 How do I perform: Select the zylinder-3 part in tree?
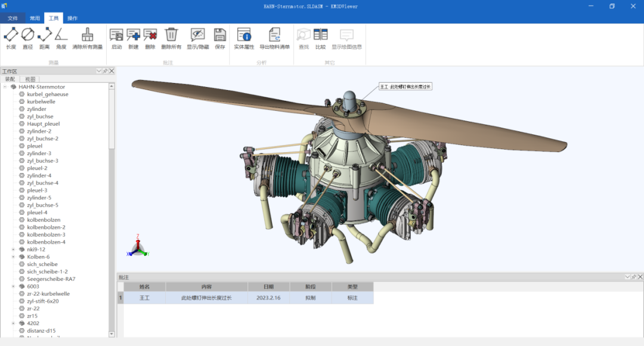(39, 153)
